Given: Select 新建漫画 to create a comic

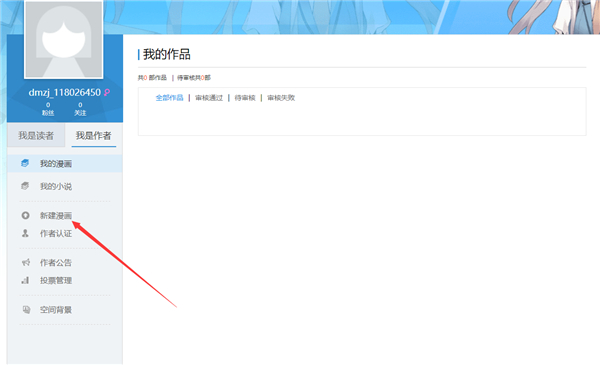Looking at the screenshot, I should click(56, 215).
